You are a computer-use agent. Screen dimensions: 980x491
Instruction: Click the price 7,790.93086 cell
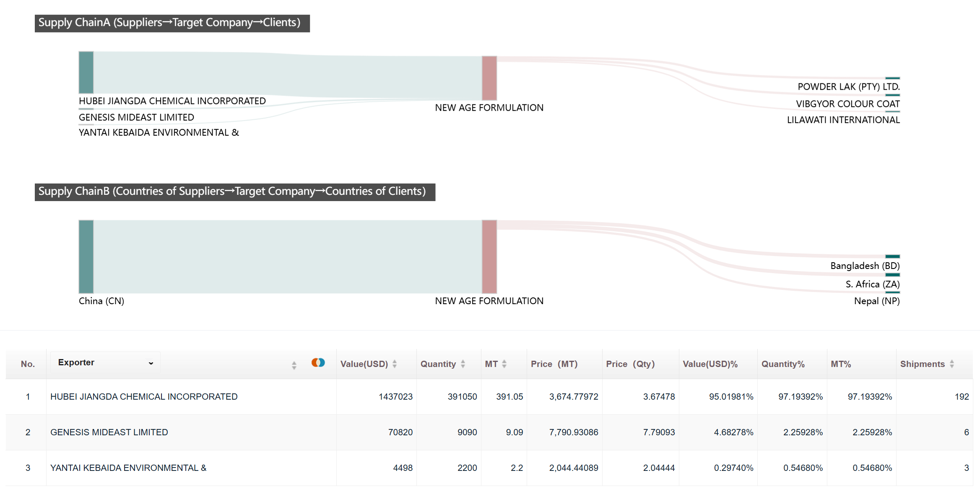point(574,432)
